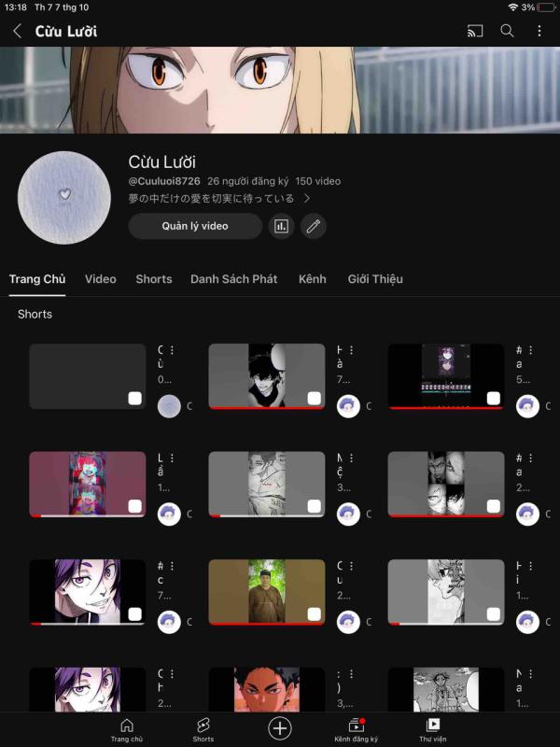The height and width of the screenshot is (747, 560).
Task: Tap channel avatar beside colorful clown video
Action: coord(169,514)
